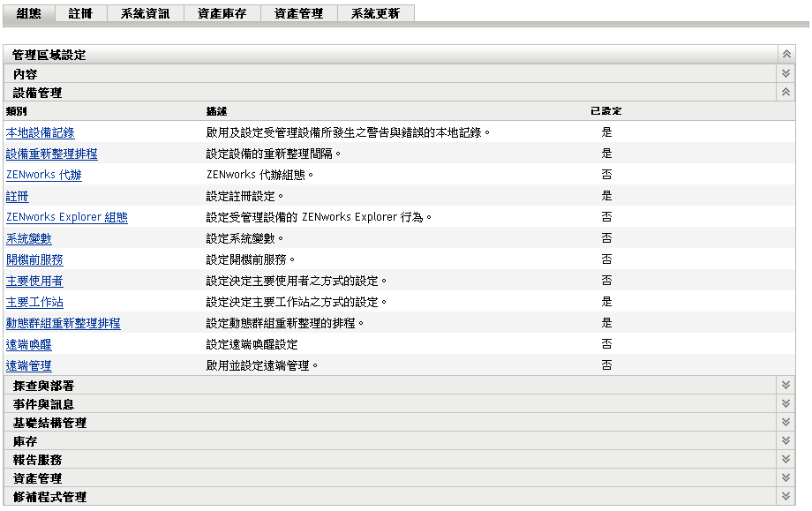Click the ZENworks 代辦組態 description text
This screenshot has height=511, width=812.
click(x=260, y=175)
